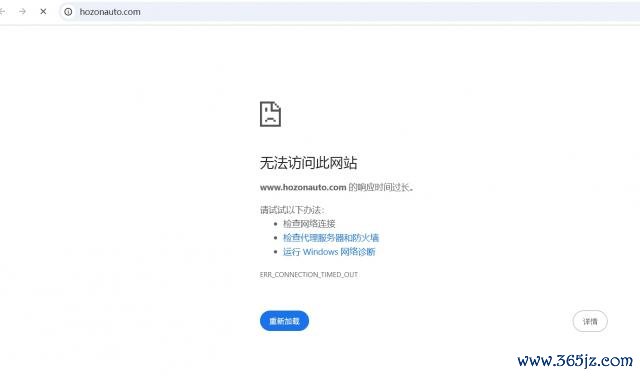Viewport: 640px width, 376px height.
Task: Click the 检查网络连接 bullet text
Action: [309, 224]
